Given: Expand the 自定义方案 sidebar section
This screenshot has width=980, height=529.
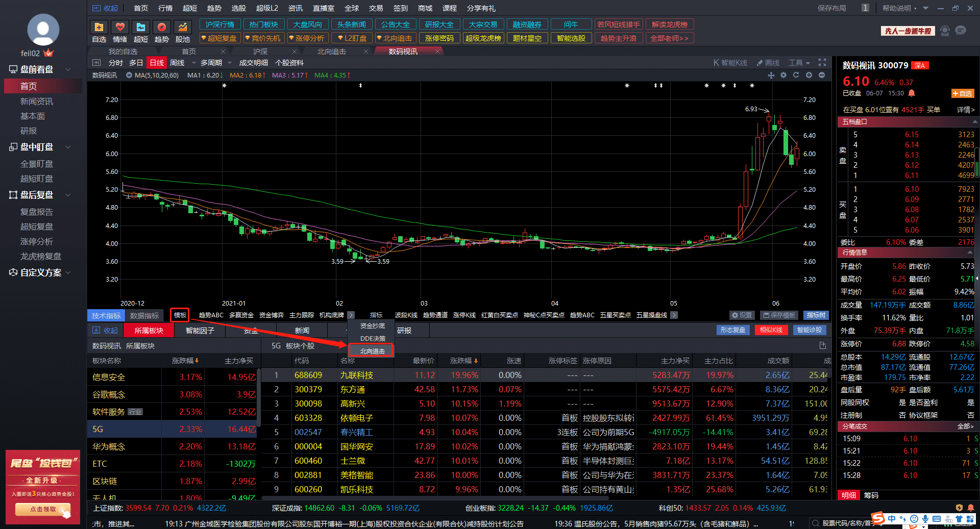Looking at the screenshot, I should click(x=67, y=272).
